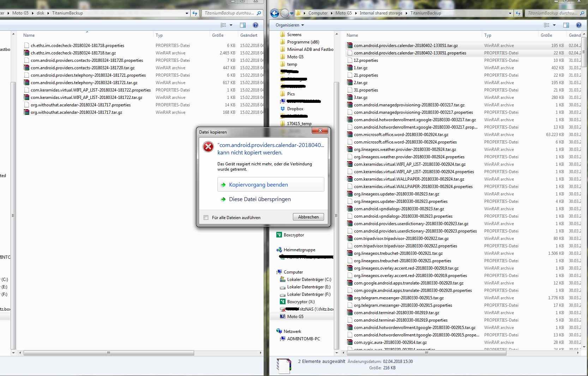The height and width of the screenshot is (376, 588).
Task: Select com.android.providers.calendar-20180402-133051.tar.gz file
Action: pos(406,46)
